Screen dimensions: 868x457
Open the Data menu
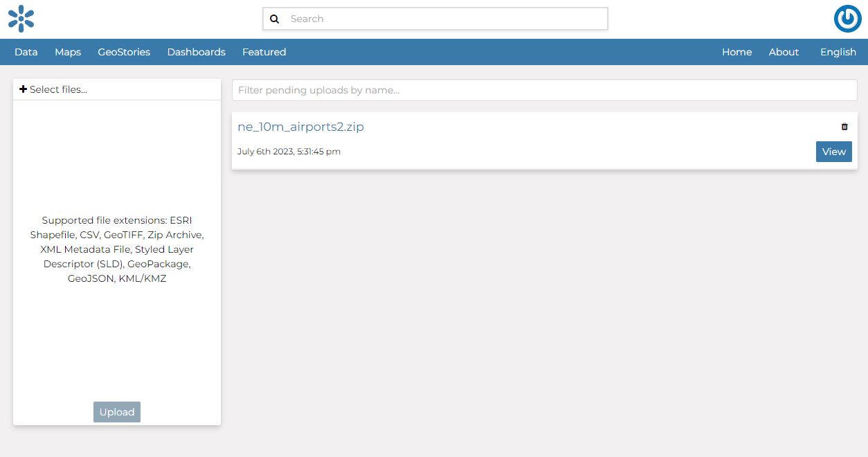pyautogui.click(x=26, y=52)
